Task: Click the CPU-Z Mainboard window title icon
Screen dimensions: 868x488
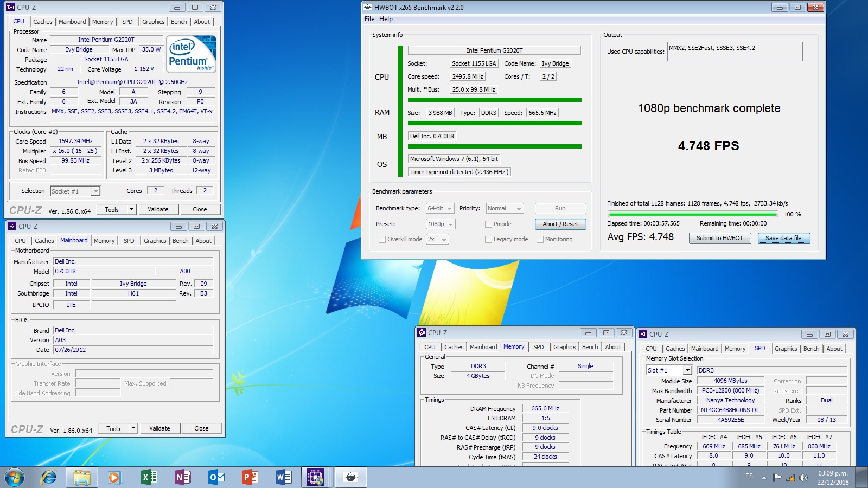Action: [12, 226]
